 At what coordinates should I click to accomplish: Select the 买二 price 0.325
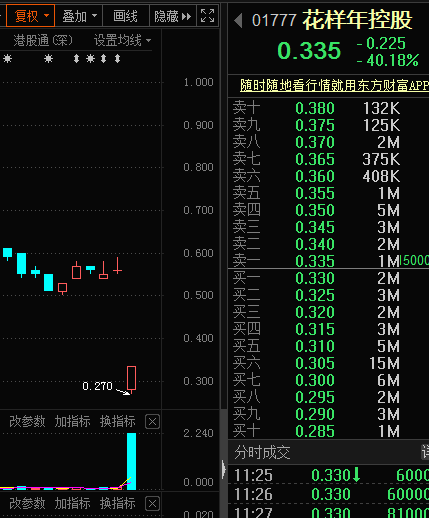[315, 295]
